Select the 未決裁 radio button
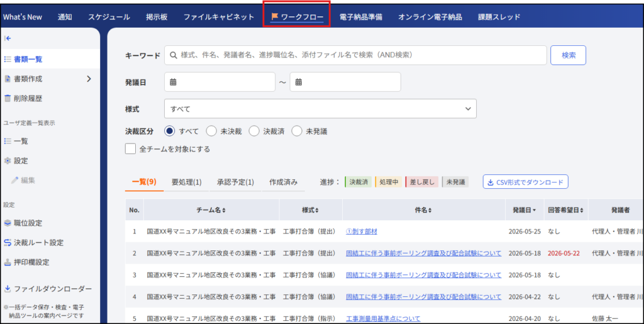Image resolution: width=644 pixels, height=324 pixels. click(x=211, y=131)
